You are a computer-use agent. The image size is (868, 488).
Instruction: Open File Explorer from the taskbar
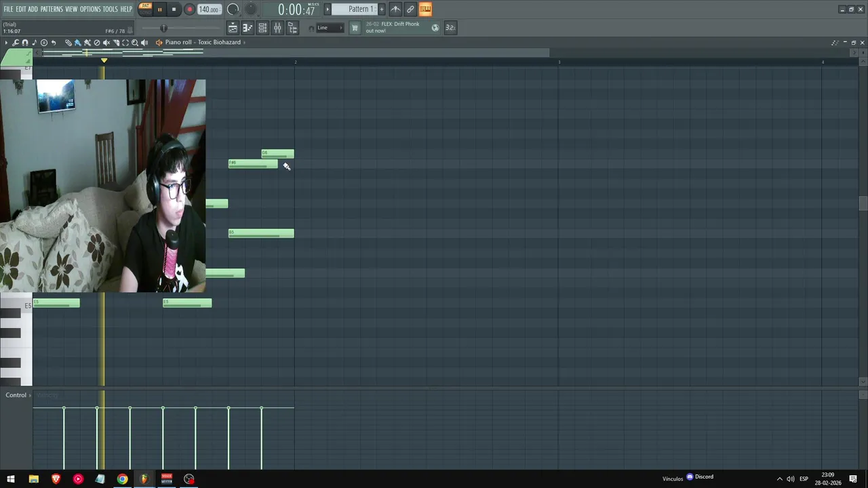[33, 479]
